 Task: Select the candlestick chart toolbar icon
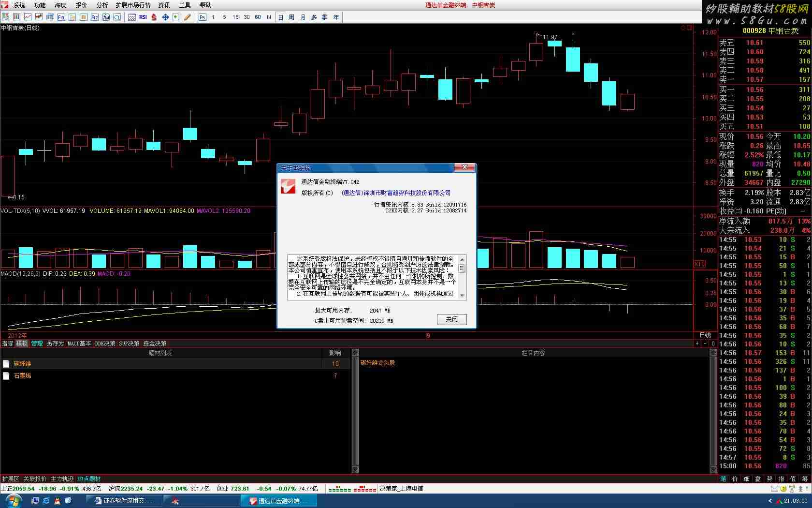[39, 17]
